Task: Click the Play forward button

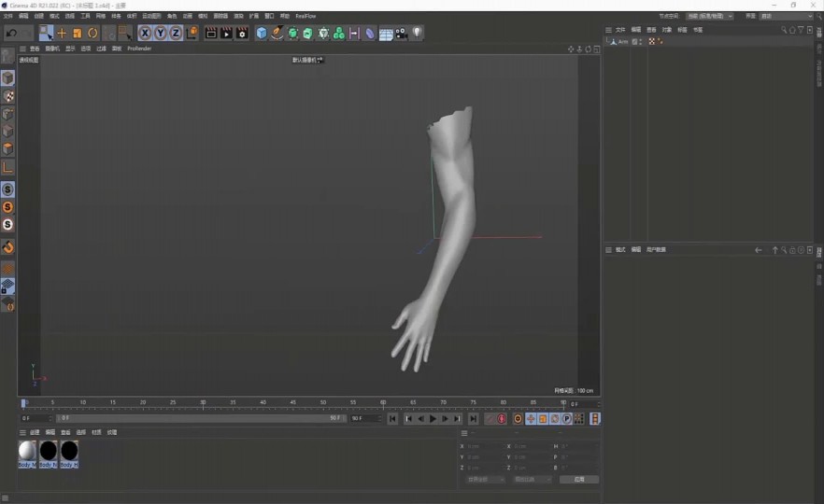Action: [x=433, y=419]
